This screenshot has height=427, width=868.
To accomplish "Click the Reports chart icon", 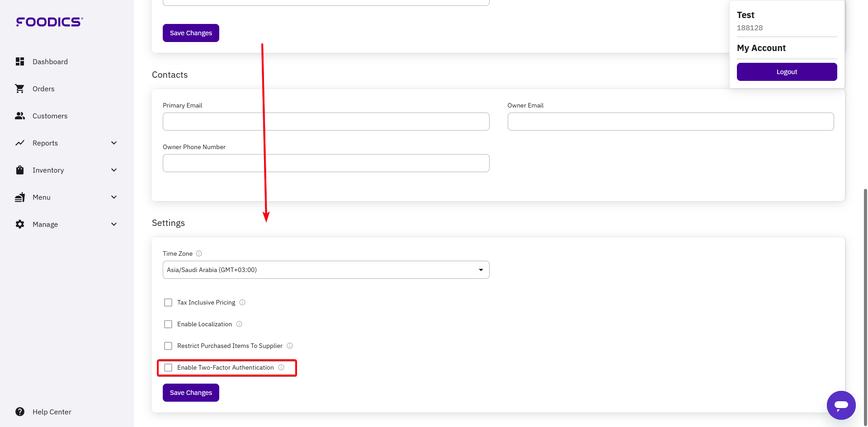I will tap(20, 143).
